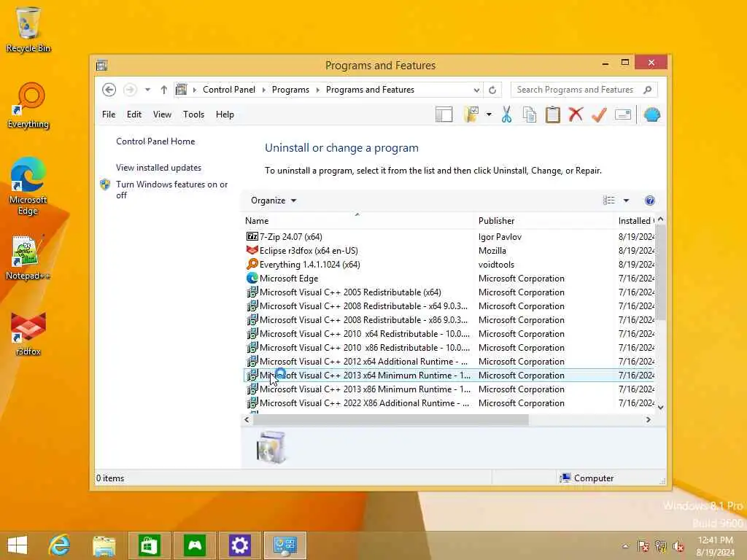Click the Recycle Bin desktop icon
Image resolution: width=747 pixels, height=560 pixels.
[x=28, y=29]
